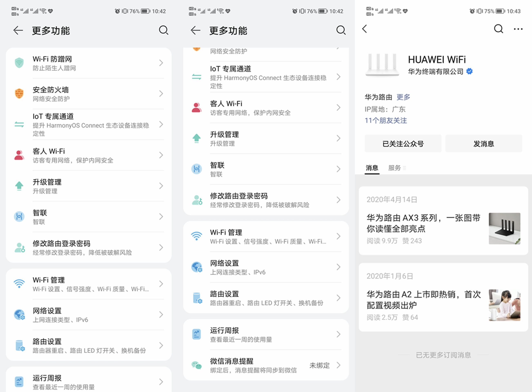
Task: Tap 运行周报 label in middle screen
Action: coord(224,330)
